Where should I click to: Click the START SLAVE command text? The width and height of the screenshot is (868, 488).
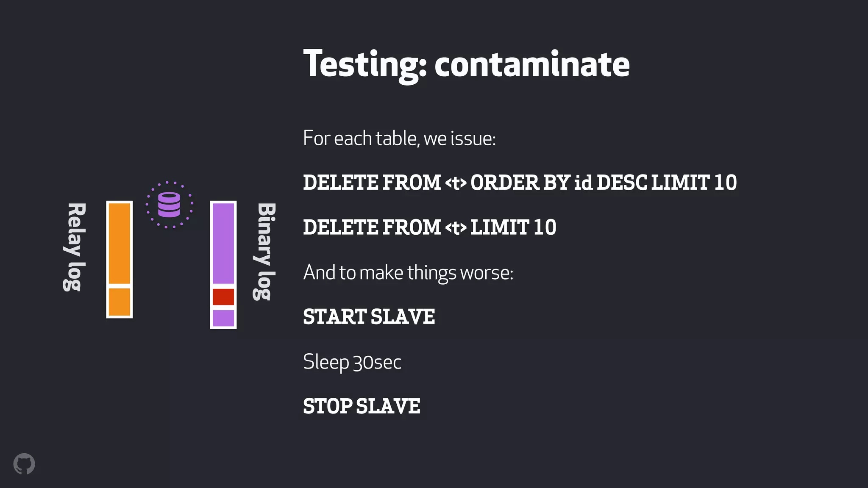[x=369, y=317]
